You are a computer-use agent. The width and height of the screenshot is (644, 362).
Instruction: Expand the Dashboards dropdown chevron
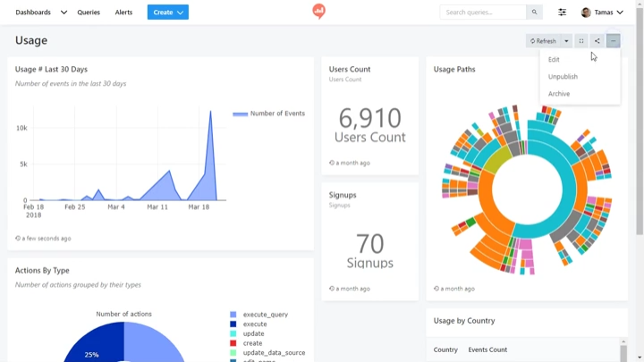pyautogui.click(x=64, y=13)
